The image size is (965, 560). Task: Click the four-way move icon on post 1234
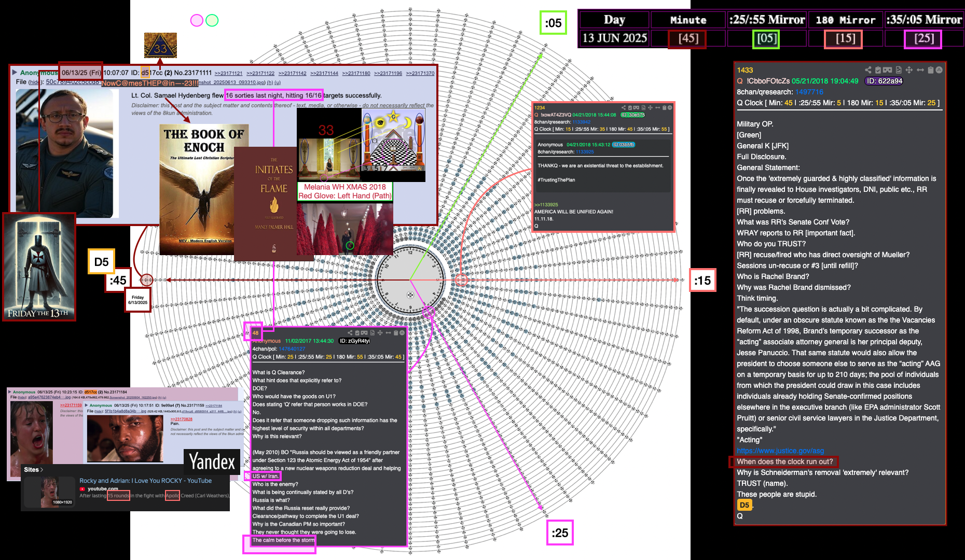pos(650,108)
